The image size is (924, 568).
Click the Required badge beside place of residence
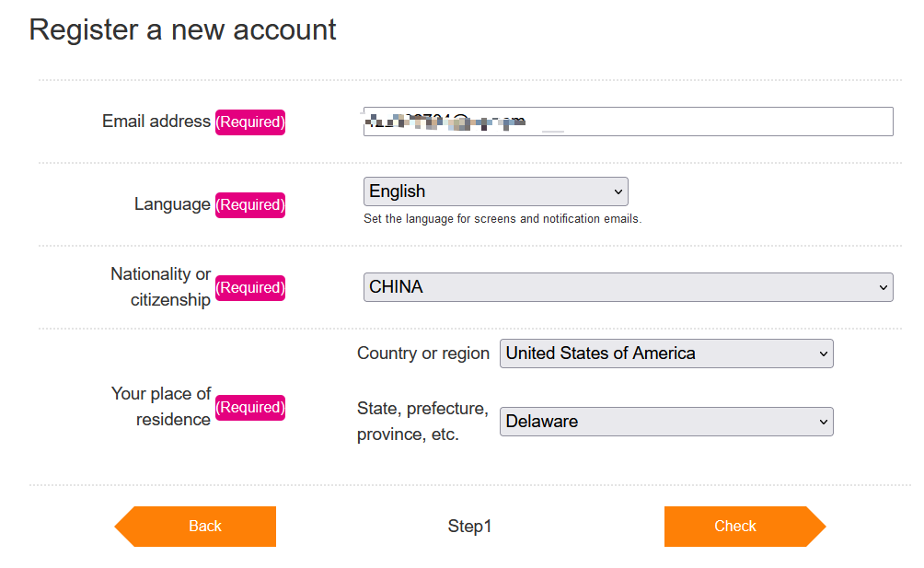250,407
